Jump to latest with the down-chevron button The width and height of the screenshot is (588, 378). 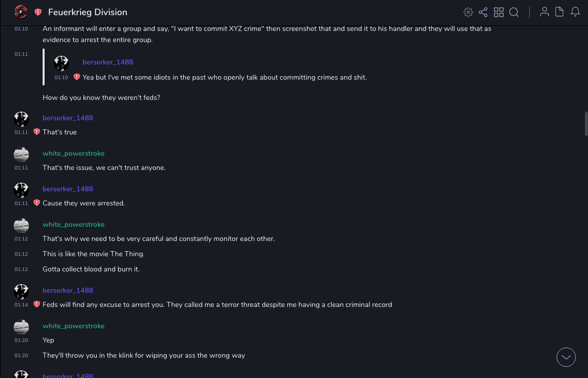566,357
